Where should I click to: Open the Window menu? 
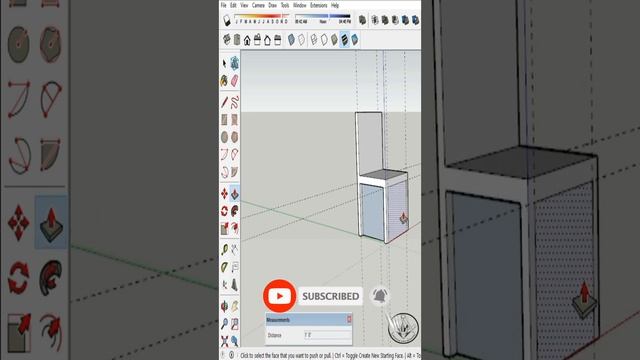click(x=300, y=5)
